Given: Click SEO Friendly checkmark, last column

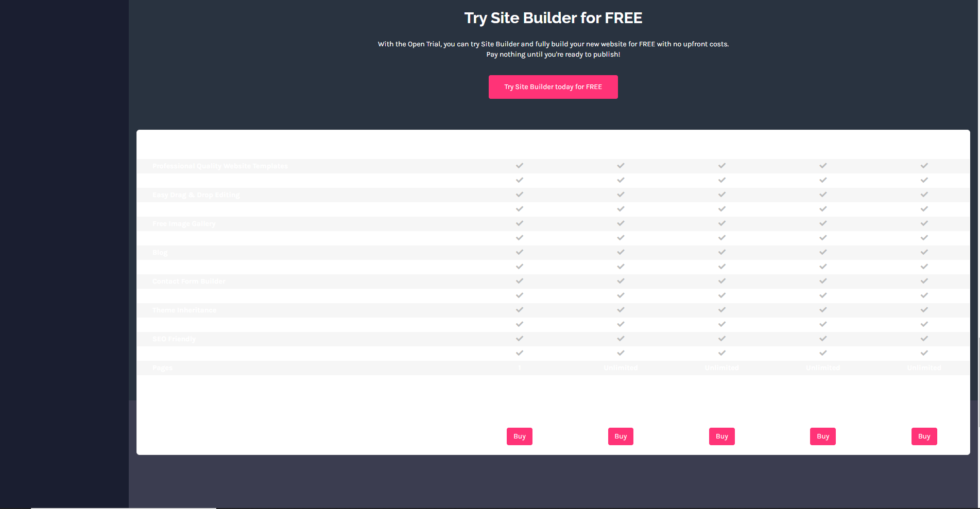Looking at the screenshot, I should click(x=924, y=339).
